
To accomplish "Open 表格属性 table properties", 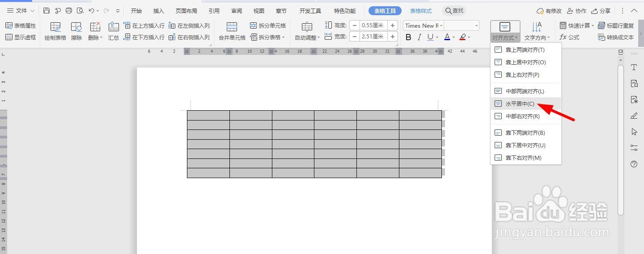I will point(21,25).
